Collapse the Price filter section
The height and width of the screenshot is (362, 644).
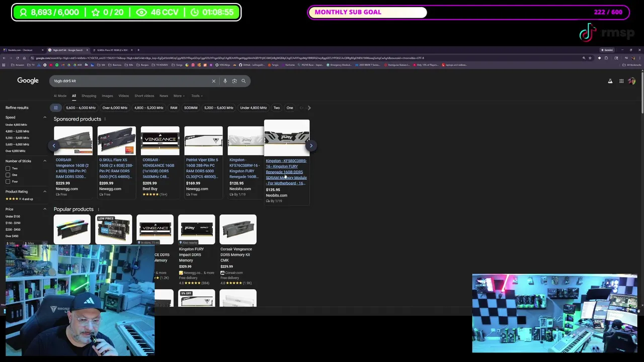(44, 209)
